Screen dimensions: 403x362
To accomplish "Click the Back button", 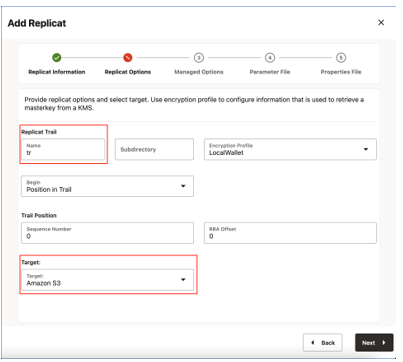I will (x=322, y=343).
